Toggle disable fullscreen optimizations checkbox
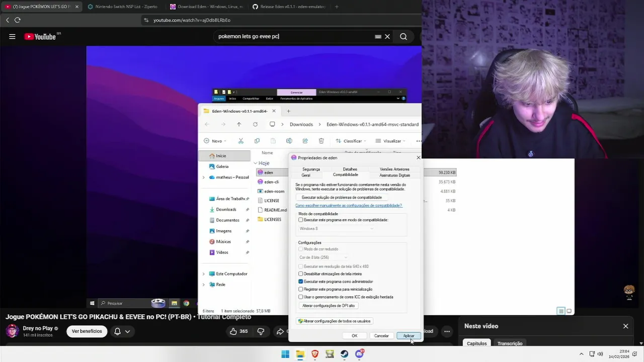This screenshot has width=644, height=362. (301, 274)
